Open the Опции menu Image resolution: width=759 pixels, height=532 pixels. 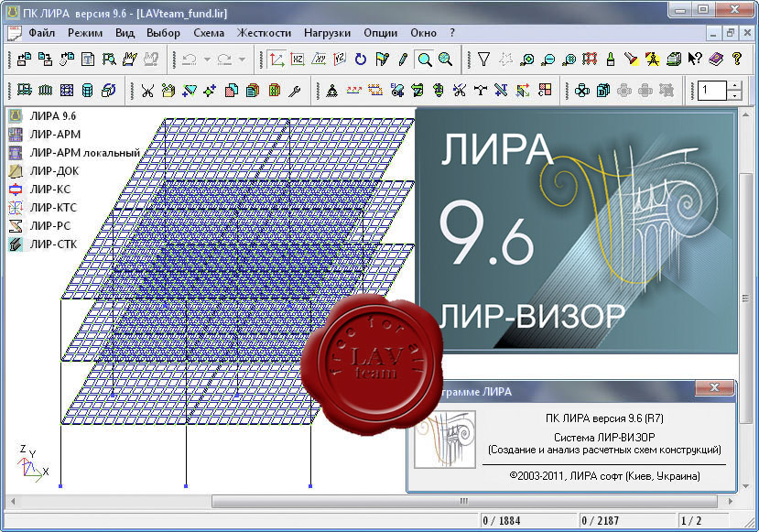tap(381, 33)
